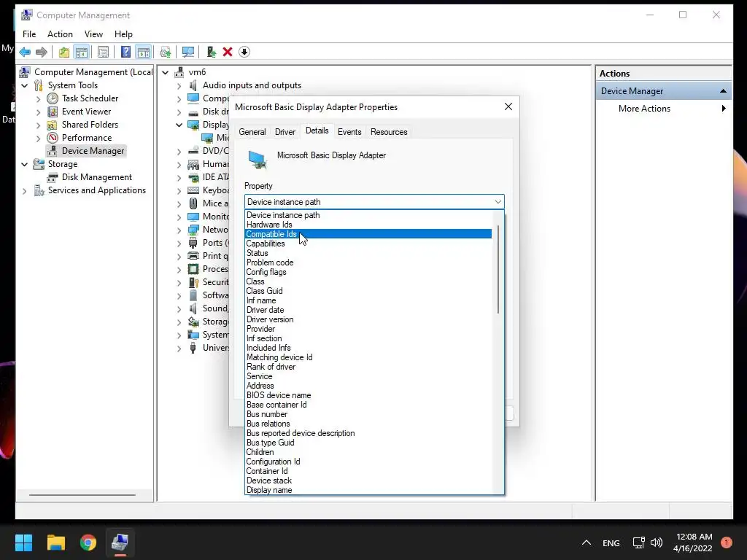The height and width of the screenshot is (560, 747).
Task: Open the Help menu
Action: point(123,34)
